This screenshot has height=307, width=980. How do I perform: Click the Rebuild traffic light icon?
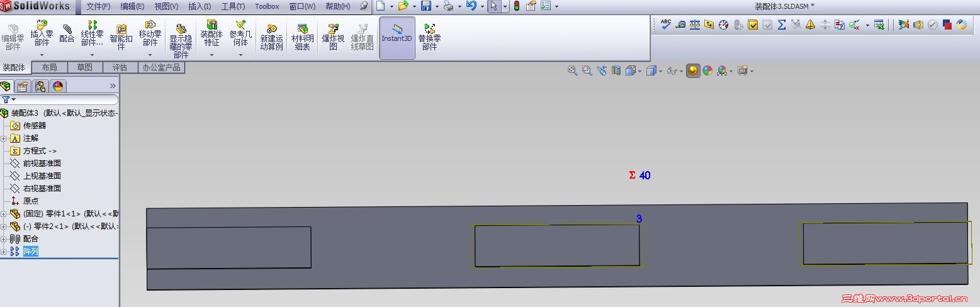pyautogui.click(x=517, y=6)
